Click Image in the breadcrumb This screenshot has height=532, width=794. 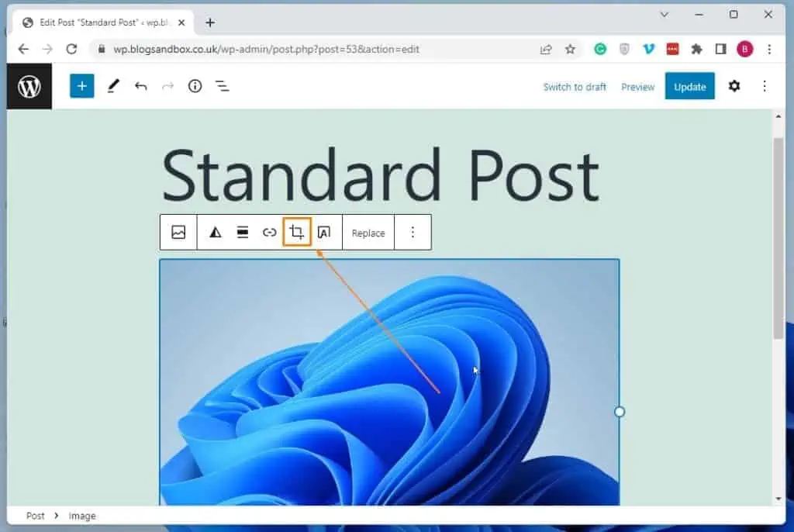click(82, 516)
